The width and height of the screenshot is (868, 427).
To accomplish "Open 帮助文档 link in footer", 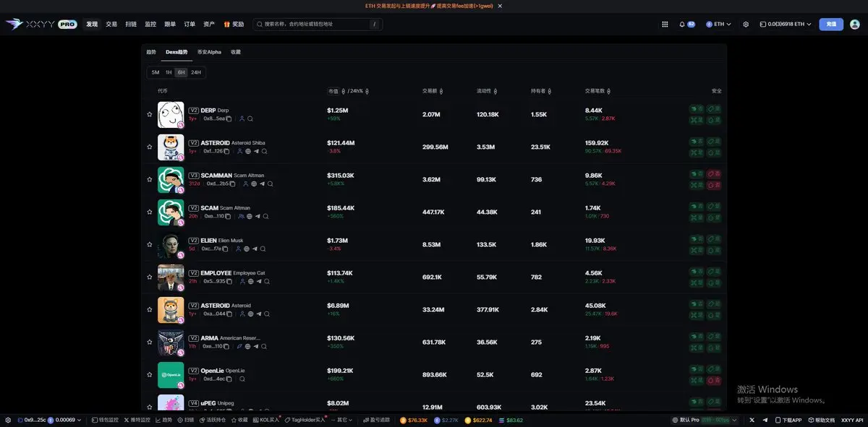I will coord(822,420).
